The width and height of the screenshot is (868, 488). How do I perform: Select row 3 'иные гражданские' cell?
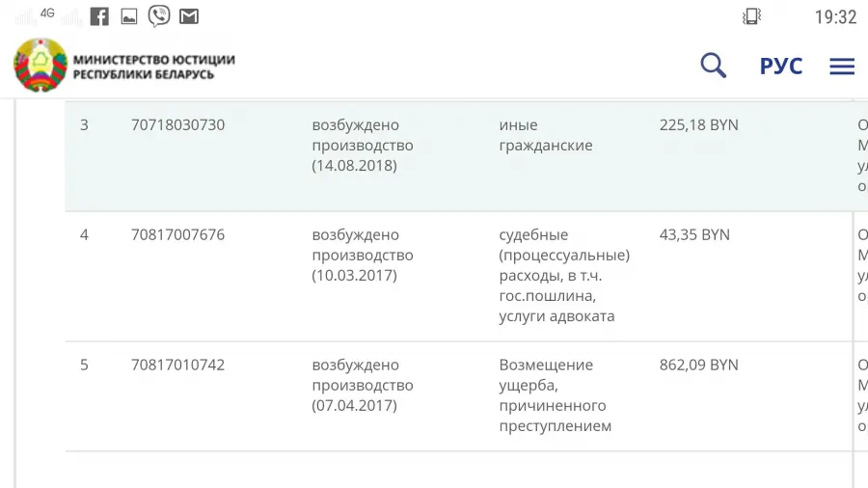[546, 135]
